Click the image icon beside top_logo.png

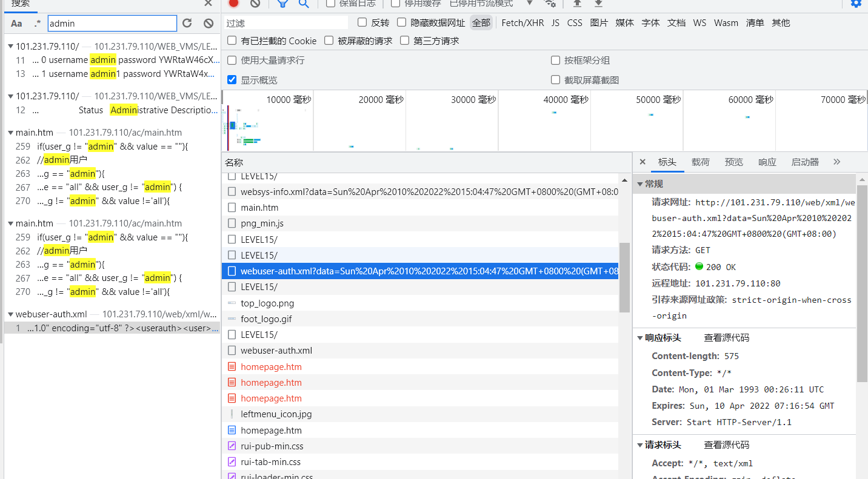tap(232, 303)
